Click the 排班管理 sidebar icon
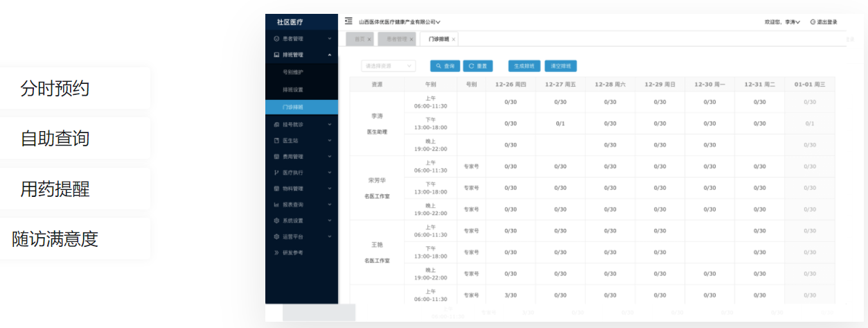Image resolution: width=868 pixels, height=328 pixels. [x=277, y=54]
